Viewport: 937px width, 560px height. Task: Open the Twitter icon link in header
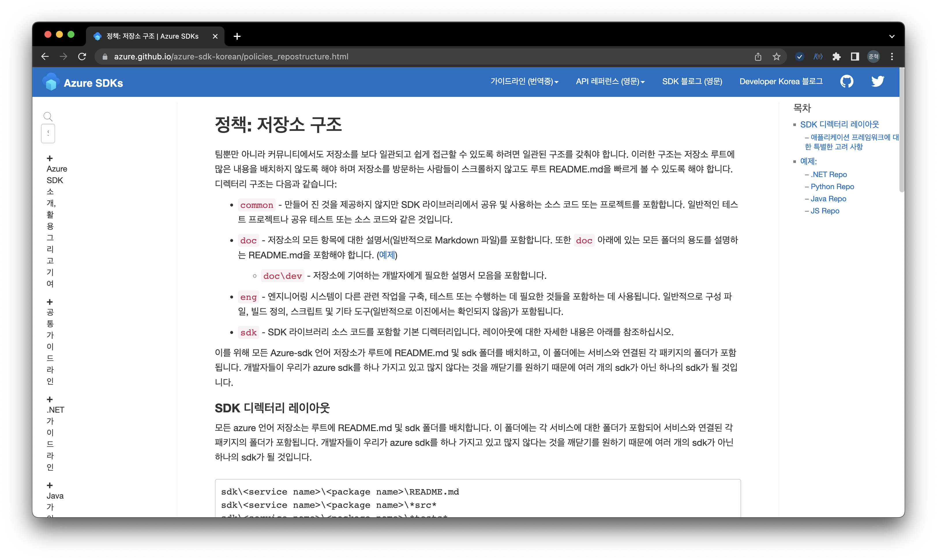[878, 82]
